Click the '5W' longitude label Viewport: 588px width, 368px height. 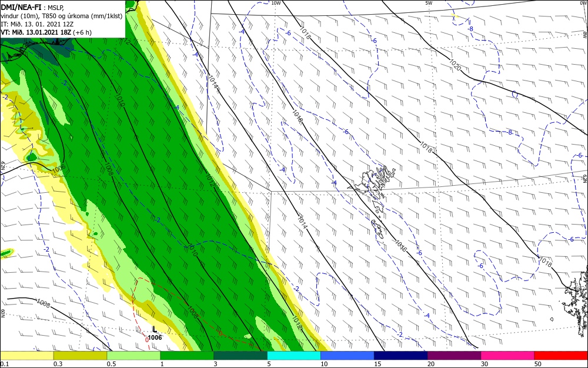click(429, 3)
